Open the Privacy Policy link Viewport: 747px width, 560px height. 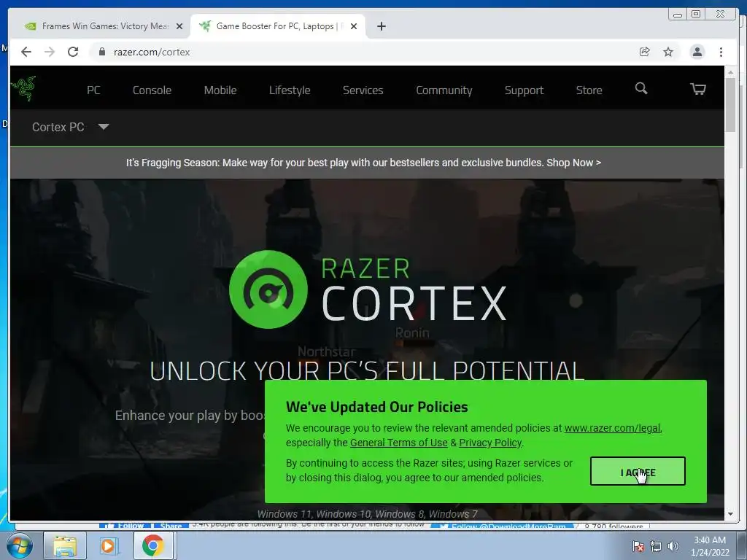point(490,443)
